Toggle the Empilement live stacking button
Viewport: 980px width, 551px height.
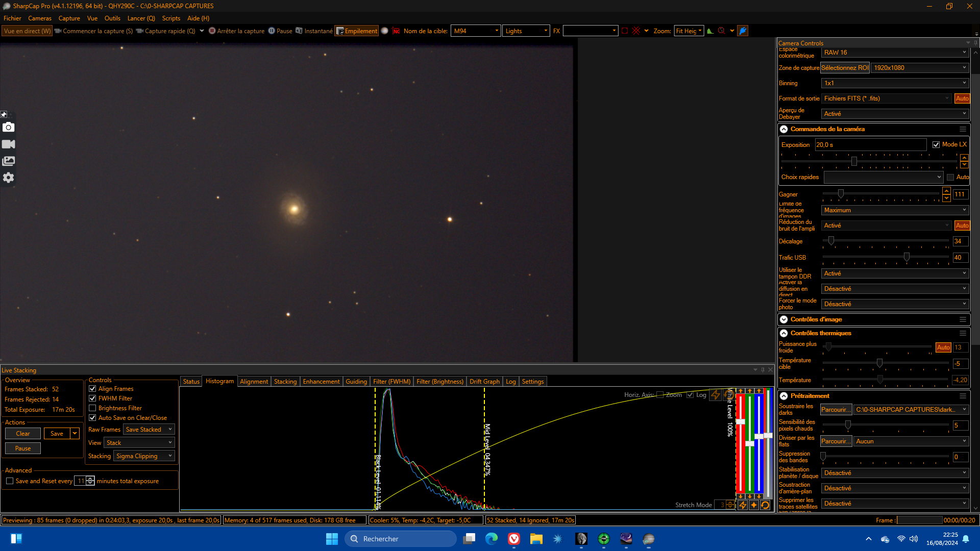click(x=356, y=31)
